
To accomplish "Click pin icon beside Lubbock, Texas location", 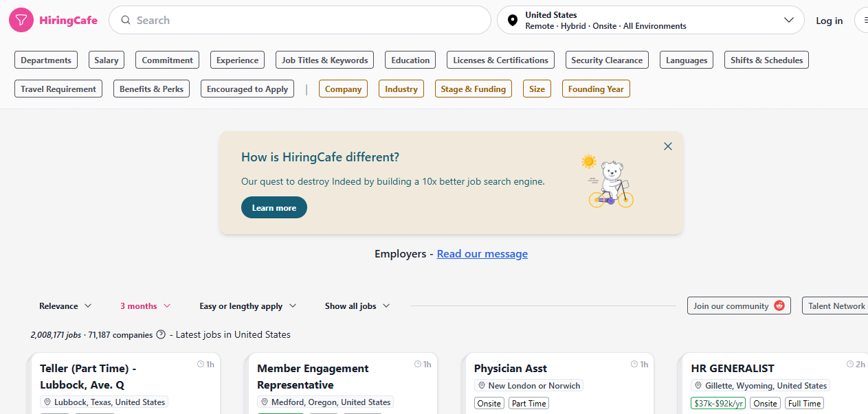I will click(47, 402).
